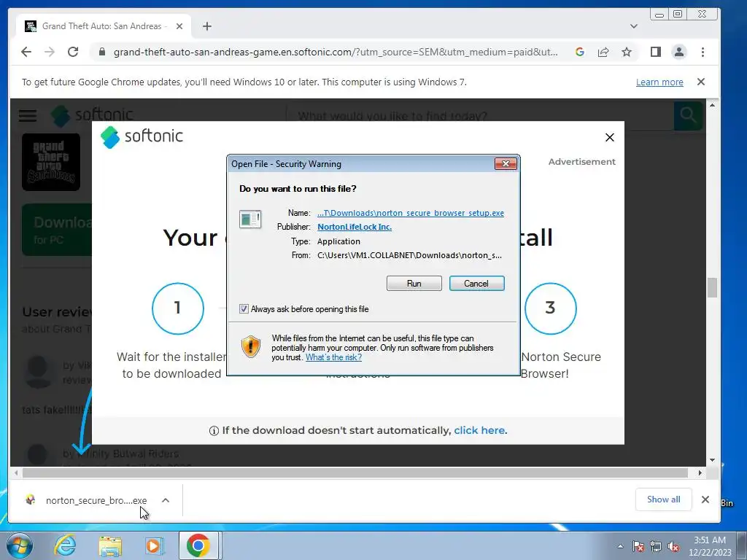
Task: Click the address bar URL
Action: click(336, 52)
